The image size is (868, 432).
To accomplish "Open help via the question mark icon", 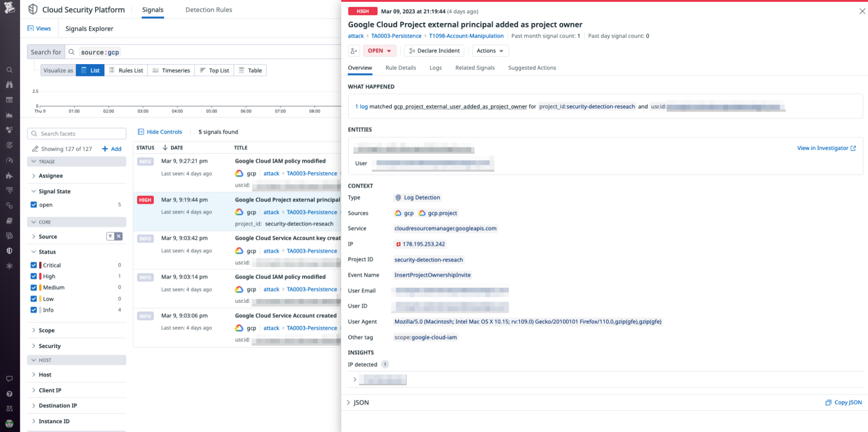I will click(9, 394).
